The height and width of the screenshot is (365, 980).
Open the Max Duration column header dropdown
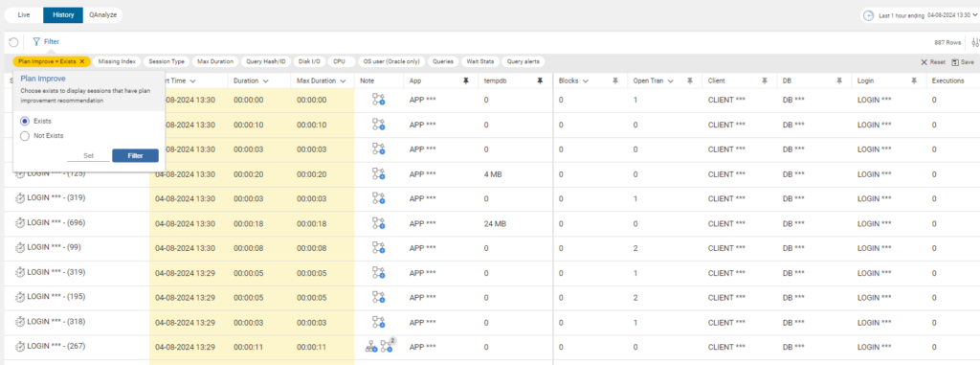coord(344,80)
